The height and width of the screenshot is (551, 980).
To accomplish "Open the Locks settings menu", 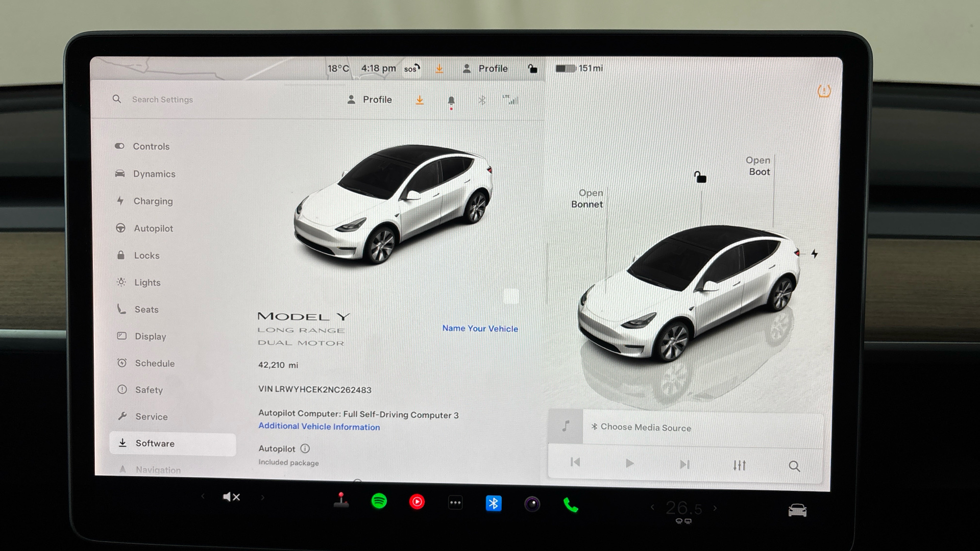I will pyautogui.click(x=138, y=256).
